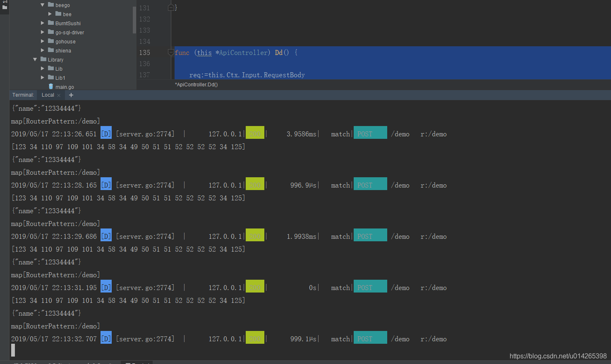Close the Local terminal tab
This screenshot has height=364, width=611.
59,95
